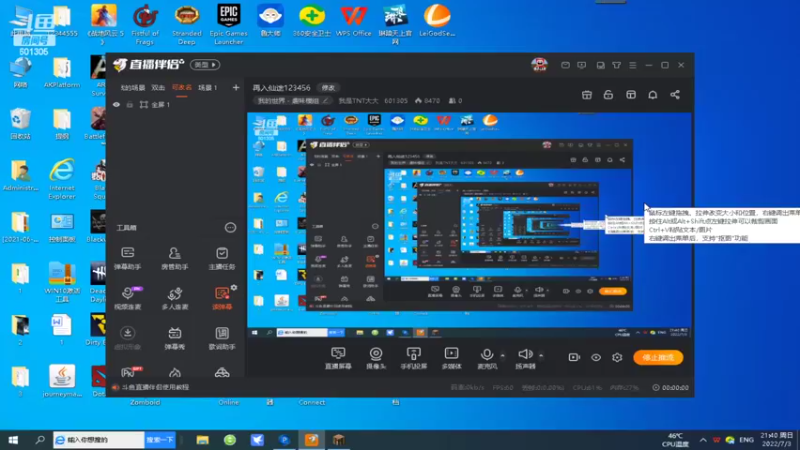Hide the 全屏 1 source with its eye icon

click(x=116, y=105)
